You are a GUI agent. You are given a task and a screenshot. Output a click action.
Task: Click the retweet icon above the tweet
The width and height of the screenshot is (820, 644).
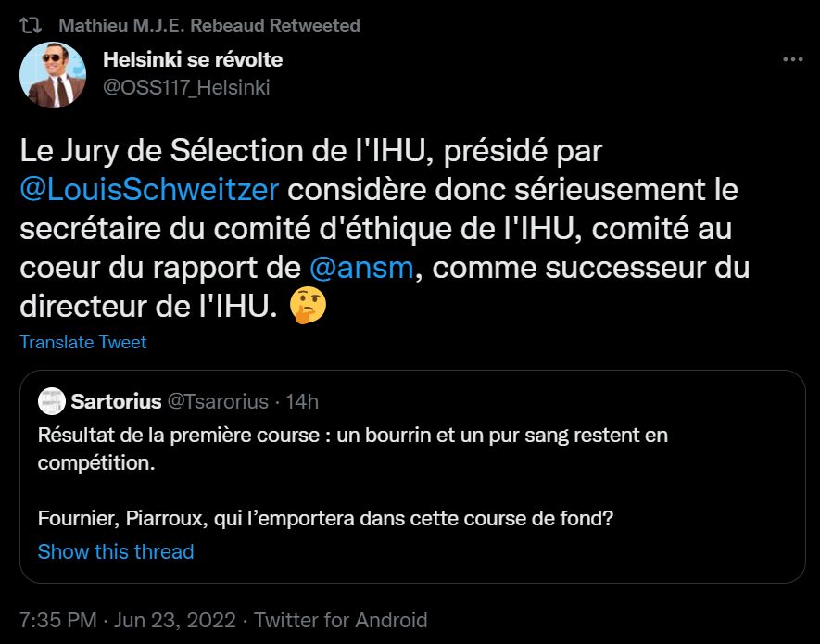tap(31, 25)
